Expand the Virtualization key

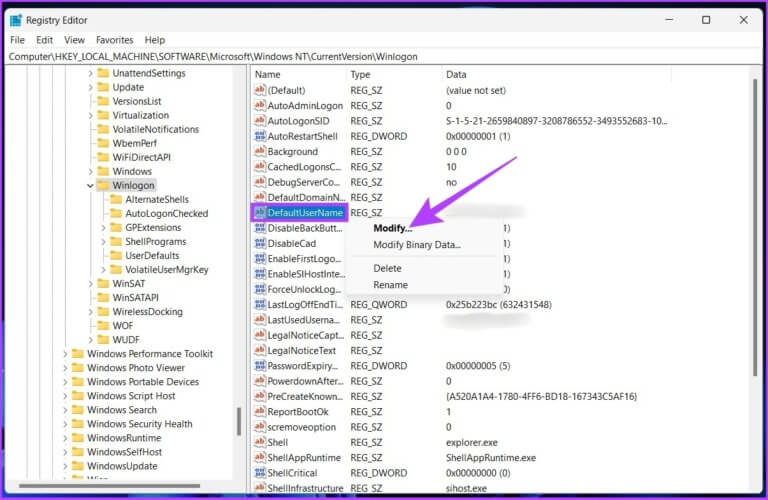pos(90,116)
